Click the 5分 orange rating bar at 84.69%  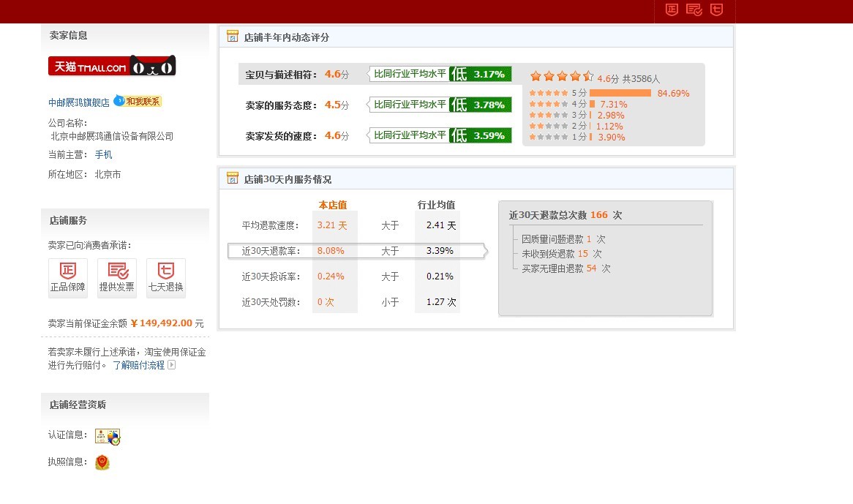coord(620,93)
